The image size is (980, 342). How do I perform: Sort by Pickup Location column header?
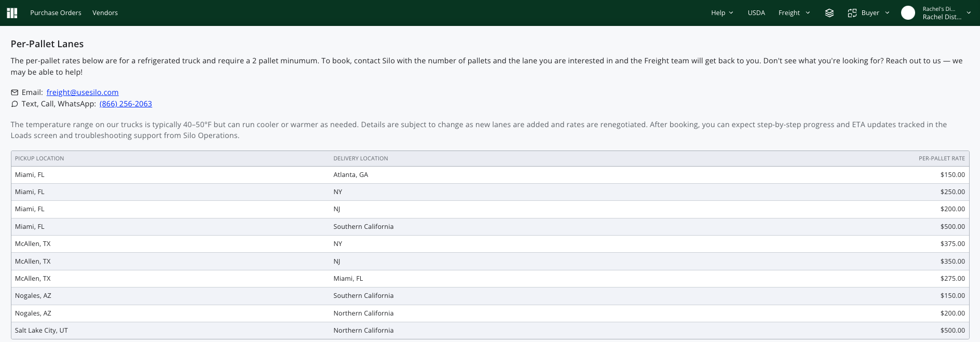[39, 158]
